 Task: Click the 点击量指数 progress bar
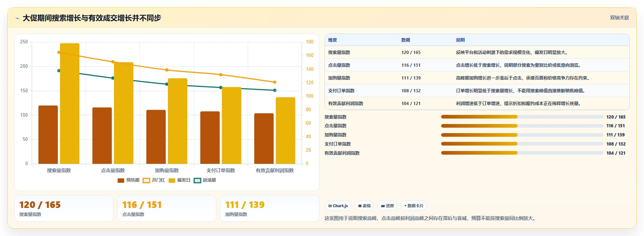pyautogui.click(x=522, y=126)
